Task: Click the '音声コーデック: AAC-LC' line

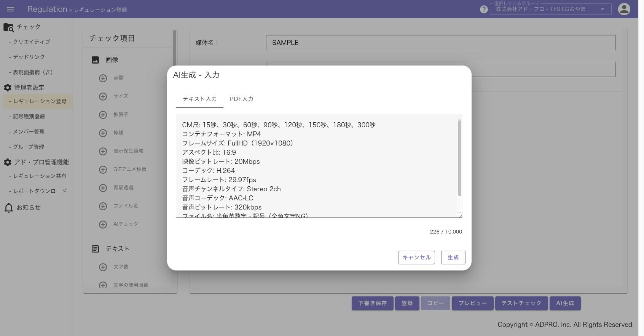Action: pos(218,198)
